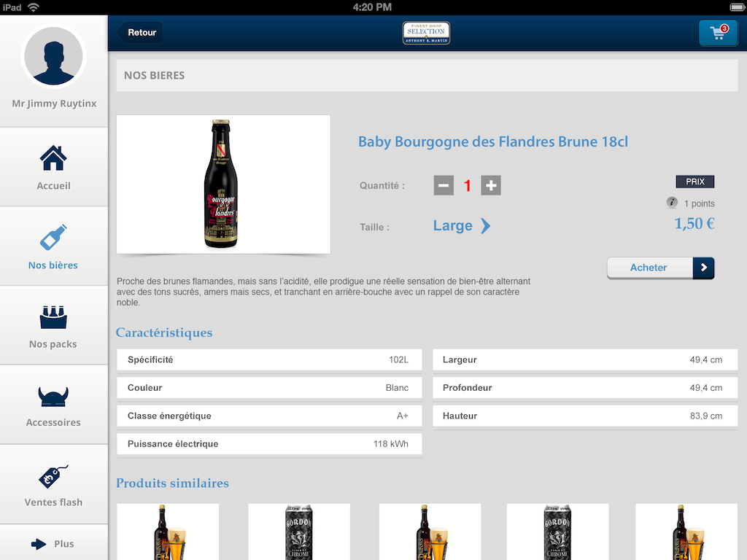This screenshot has width=747, height=560.
Task: Go to Accueil home icon
Action: point(53,158)
